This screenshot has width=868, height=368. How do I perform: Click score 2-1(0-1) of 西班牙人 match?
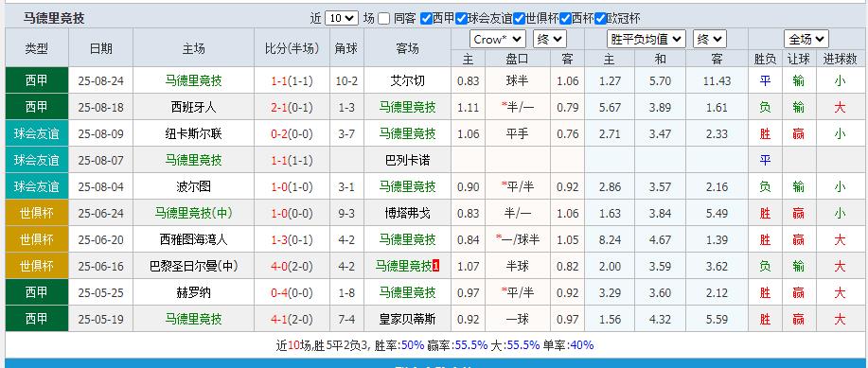[x=292, y=107]
